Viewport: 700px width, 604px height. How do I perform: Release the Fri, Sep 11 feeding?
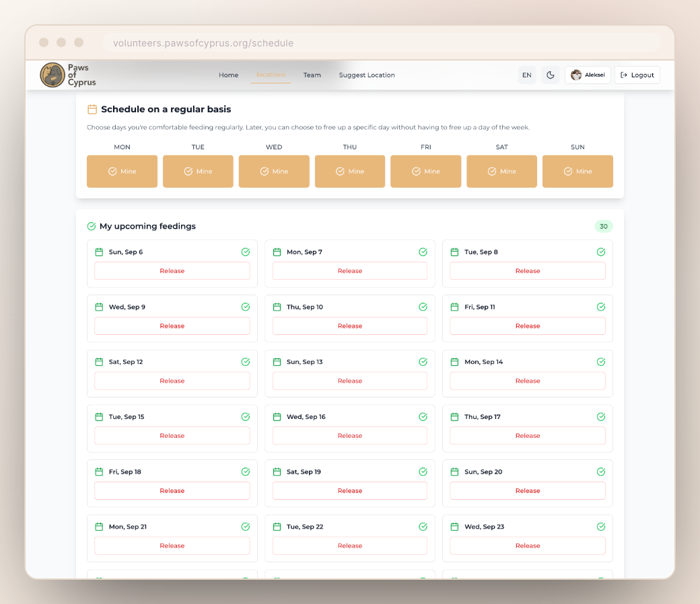(528, 326)
